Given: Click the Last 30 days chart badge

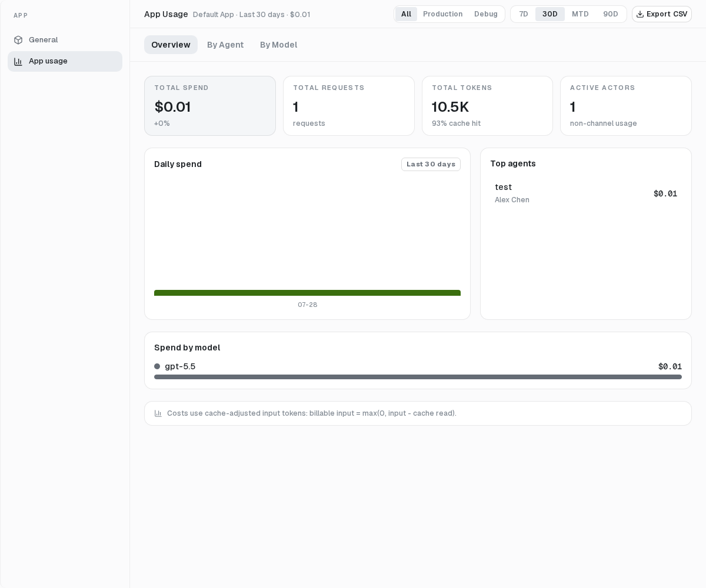Looking at the screenshot, I should tap(431, 164).
